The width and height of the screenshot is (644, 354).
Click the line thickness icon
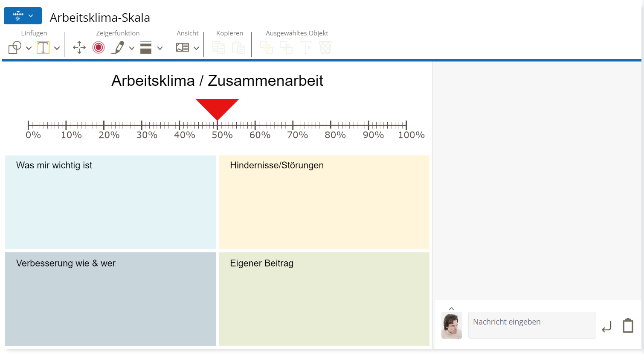[146, 47]
